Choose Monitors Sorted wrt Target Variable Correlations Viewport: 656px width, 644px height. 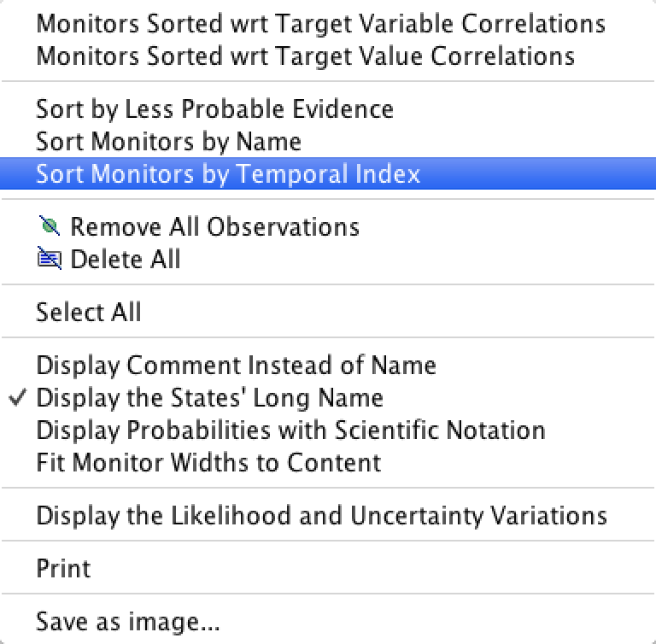click(328, 23)
